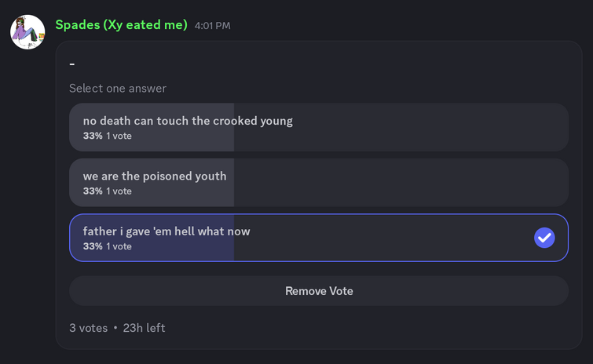Click answer "father i gave 'em hell what now"
This screenshot has height=364, width=593.
point(319,238)
